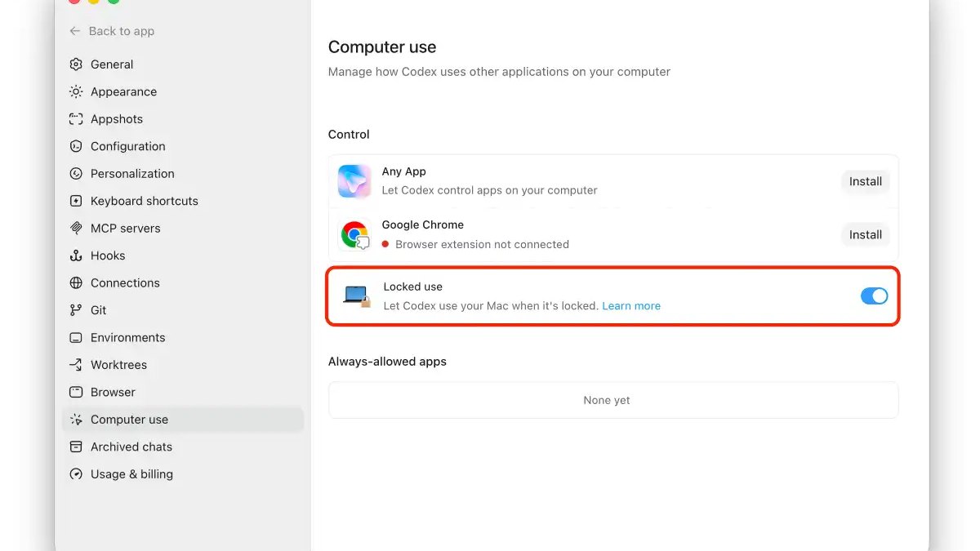Click the Any App colorful icon
The width and height of the screenshot is (980, 551).
pos(354,181)
